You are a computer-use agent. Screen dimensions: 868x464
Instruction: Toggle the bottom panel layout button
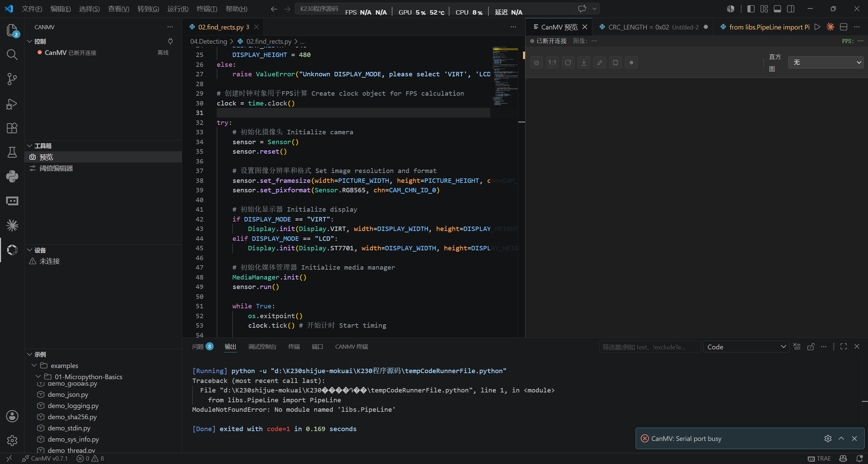[777, 9]
